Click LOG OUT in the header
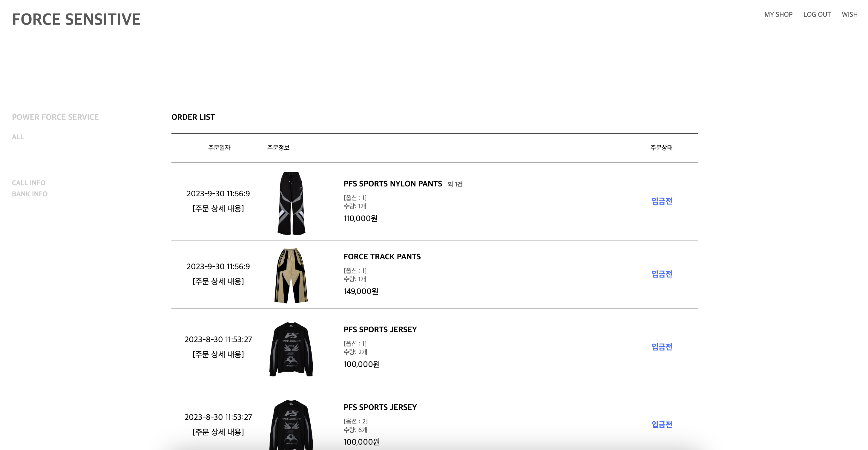The height and width of the screenshot is (450, 868). (817, 15)
